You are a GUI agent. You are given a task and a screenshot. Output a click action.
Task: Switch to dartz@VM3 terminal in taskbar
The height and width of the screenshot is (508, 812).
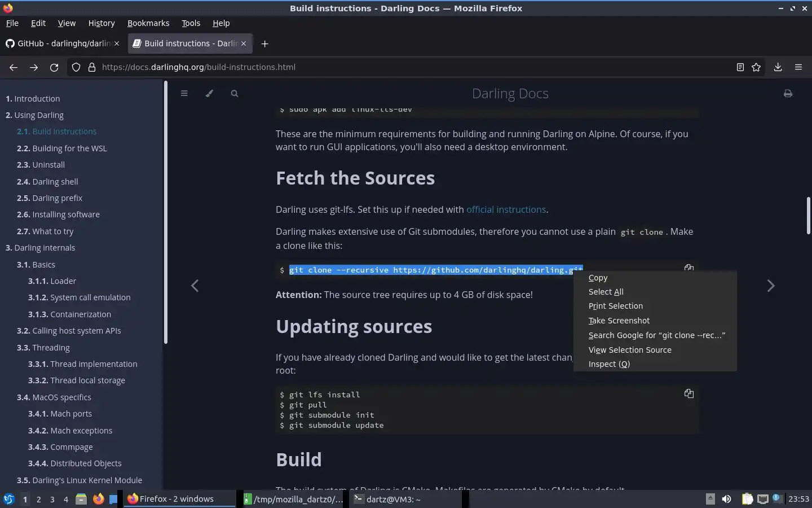pyautogui.click(x=406, y=499)
